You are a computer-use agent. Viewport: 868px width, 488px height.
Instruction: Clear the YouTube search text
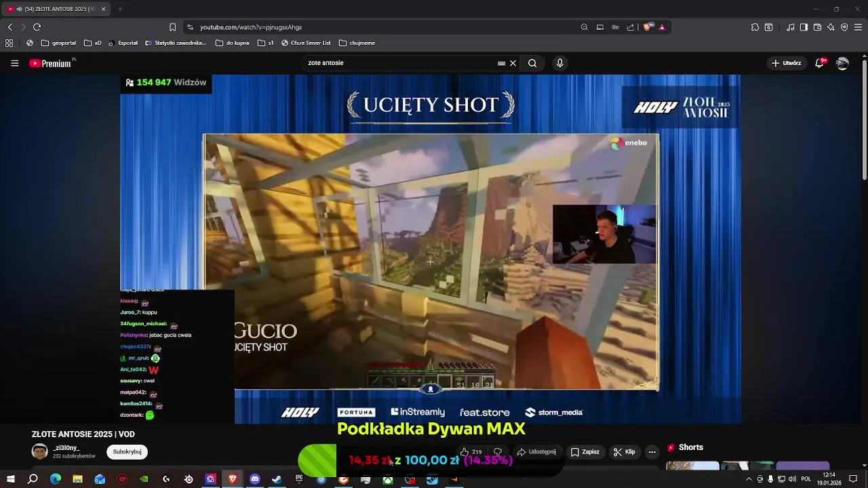click(513, 63)
